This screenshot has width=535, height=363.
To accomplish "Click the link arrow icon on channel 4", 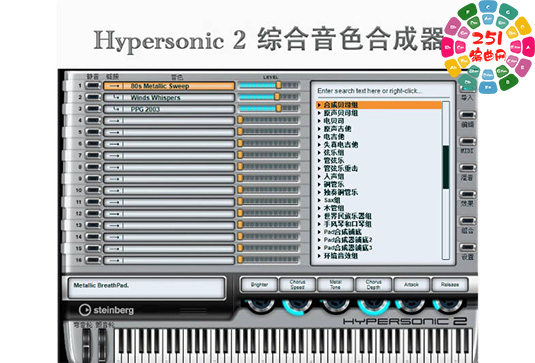I will tap(115, 121).
